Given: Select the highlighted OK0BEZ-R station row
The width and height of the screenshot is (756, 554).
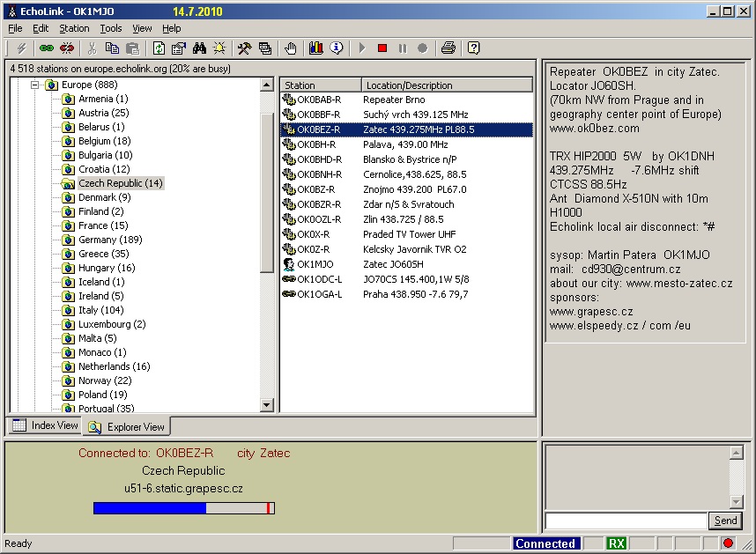Looking at the screenshot, I should [406, 129].
